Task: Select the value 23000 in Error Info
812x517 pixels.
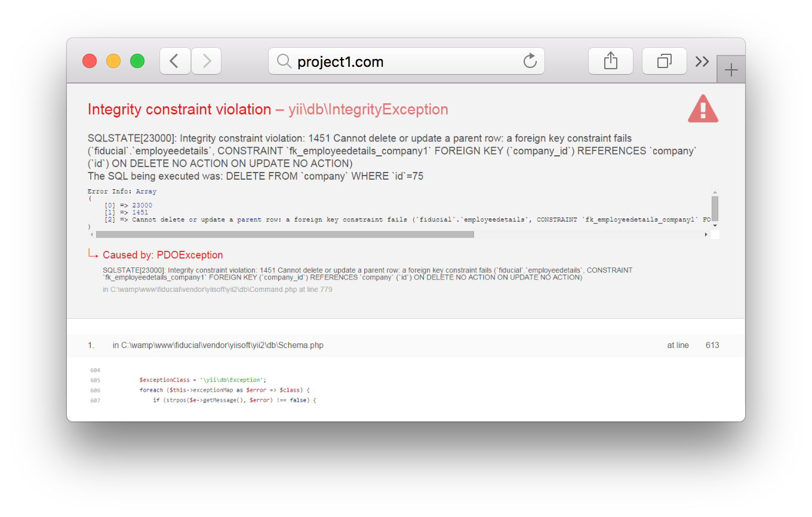Action: [x=142, y=205]
